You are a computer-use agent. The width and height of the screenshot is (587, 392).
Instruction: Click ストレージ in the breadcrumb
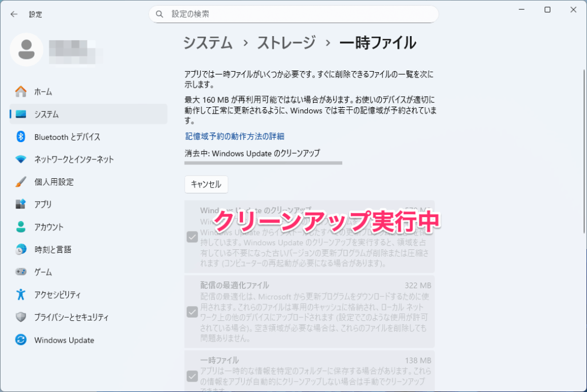point(287,42)
